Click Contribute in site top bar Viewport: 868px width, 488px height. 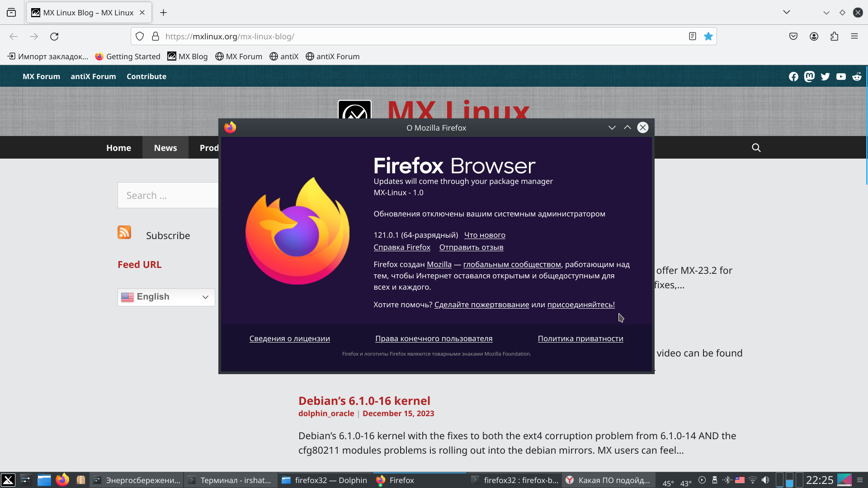coord(146,76)
